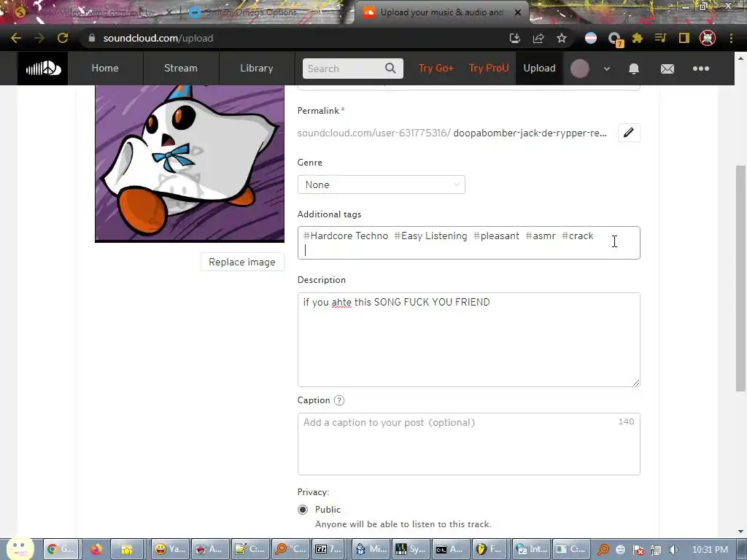Click the magnifier search icon
747x560 pixels.
pyautogui.click(x=391, y=69)
